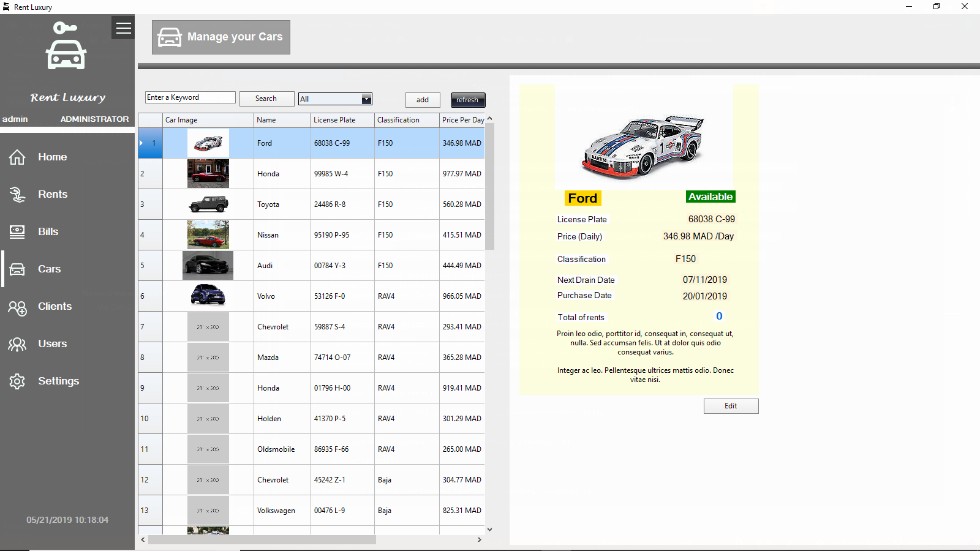Image resolution: width=980 pixels, height=551 pixels.
Task: Click the table scrollbar down arrow
Action: (489, 530)
